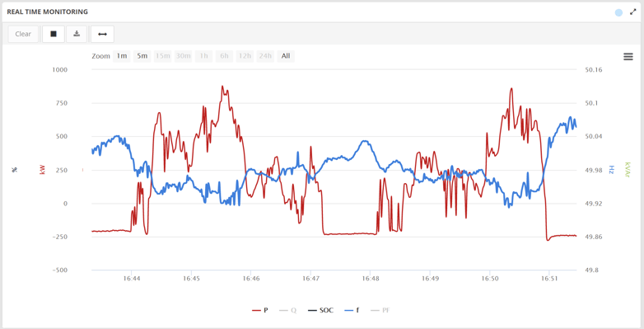Image resolution: width=644 pixels, height=329 pixels.
Task: Select the 1h zoom option
Action: [x=203, y=56]
